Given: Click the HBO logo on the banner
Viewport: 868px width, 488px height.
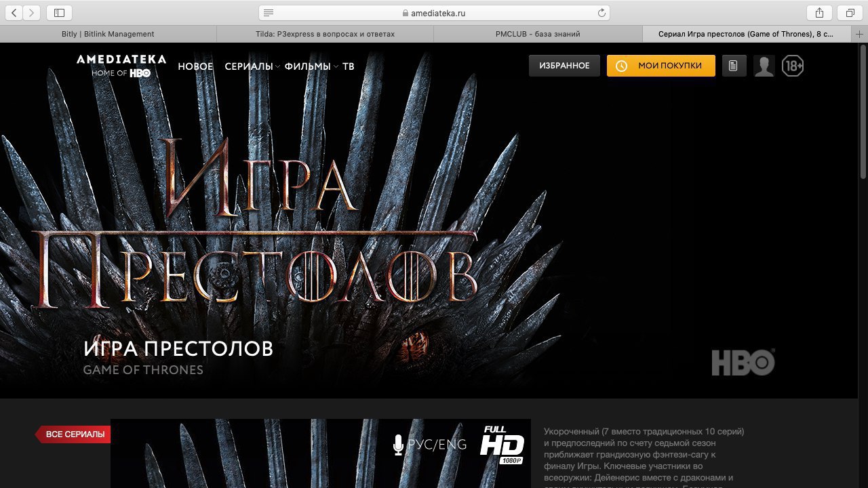Looking at the screenshot, I should pos(743,362).
